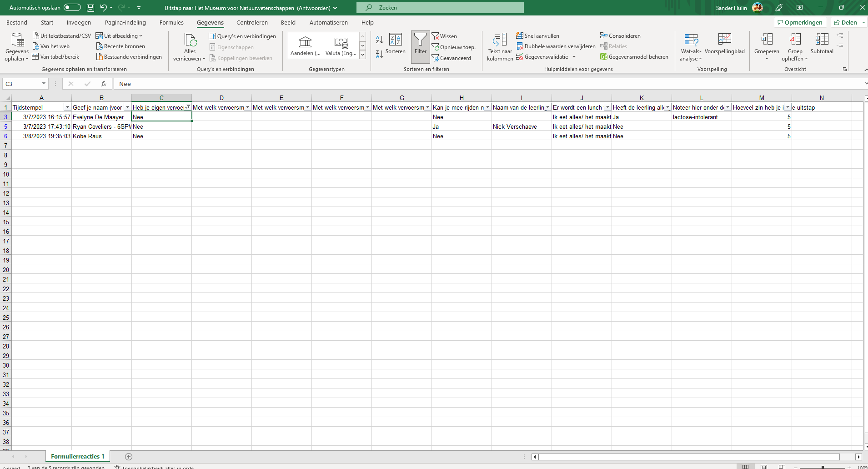Switch to the Start tab

[47, 22]
